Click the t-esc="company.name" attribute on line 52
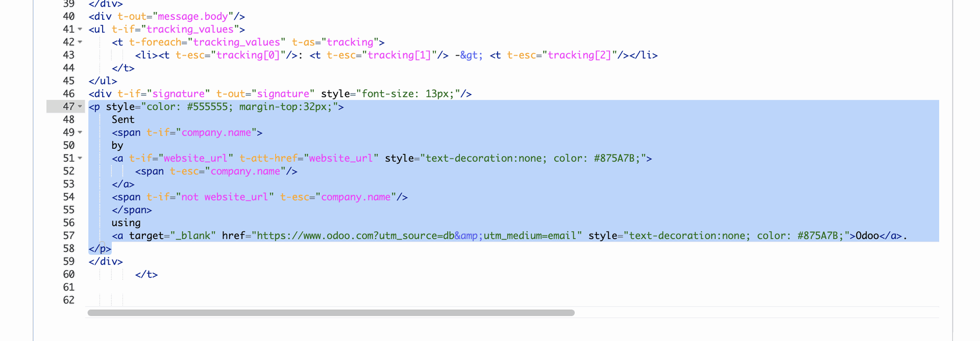The image size is (980, 341). click(228, 171)
